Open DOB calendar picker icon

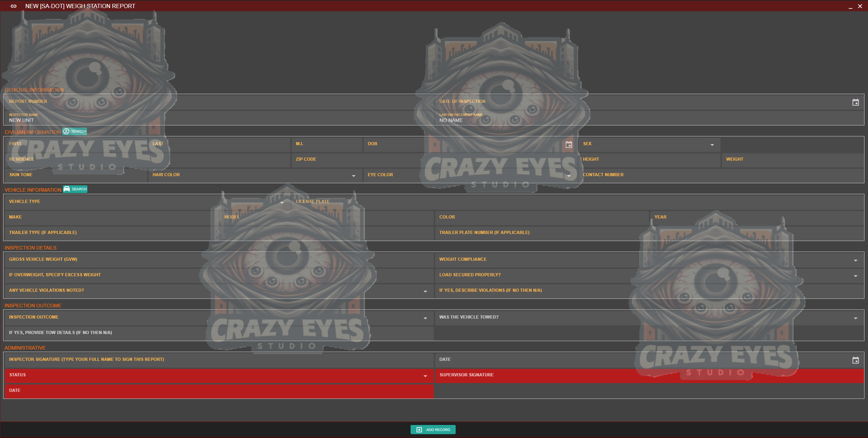tap(569, 145)
